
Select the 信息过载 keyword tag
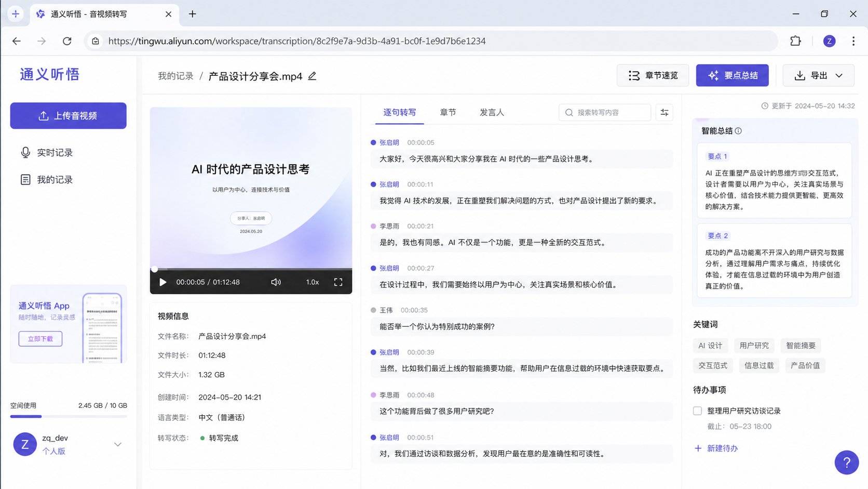coord(759,365)
